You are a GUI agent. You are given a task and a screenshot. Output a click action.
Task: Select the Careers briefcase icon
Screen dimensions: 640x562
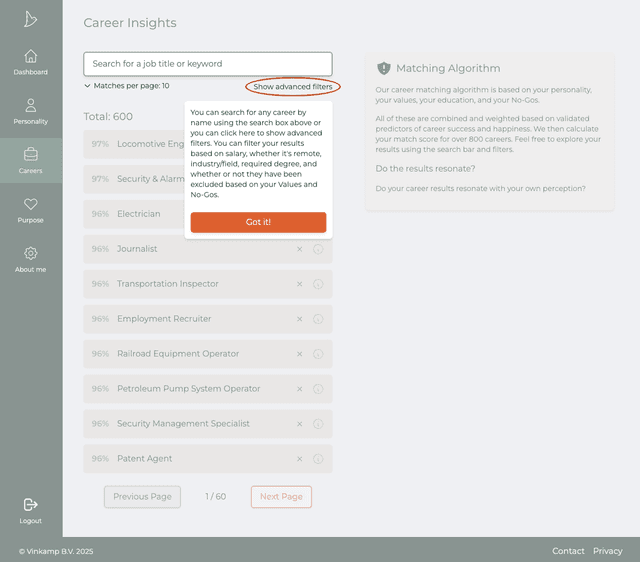pos(31,155)
